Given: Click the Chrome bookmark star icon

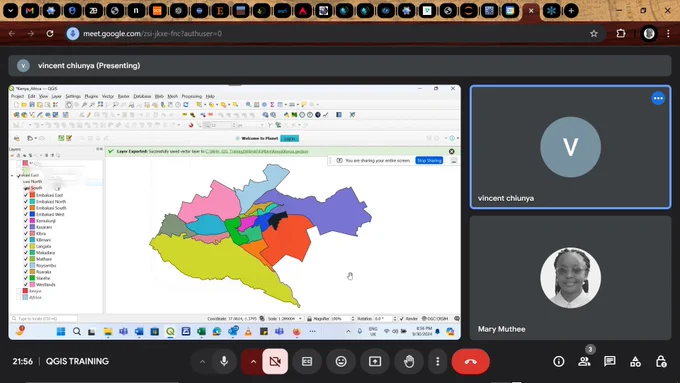Looking at the screenshot, I should coord(594,34).
